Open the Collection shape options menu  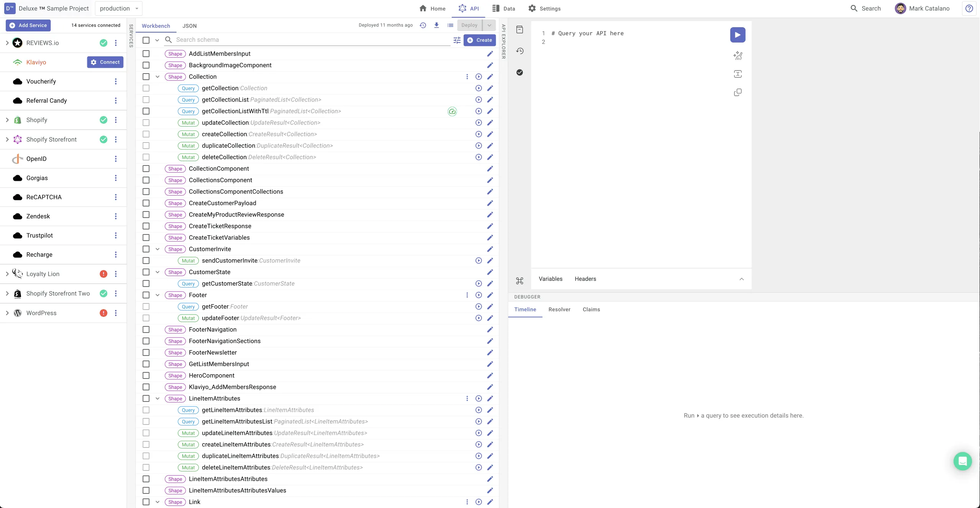click(467, 77)
